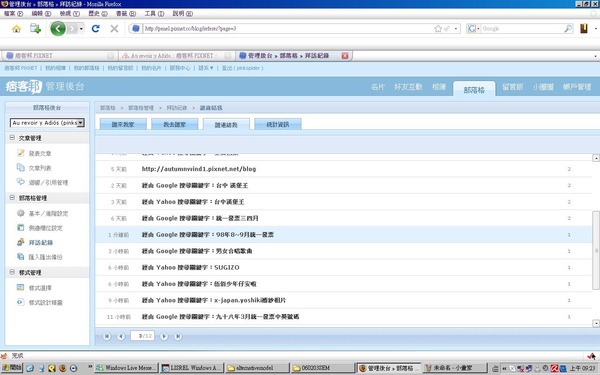The height and width of the screenshot is (375, 600).
Task: Open the 檢視 (View) menu
Action: point(70,14)
